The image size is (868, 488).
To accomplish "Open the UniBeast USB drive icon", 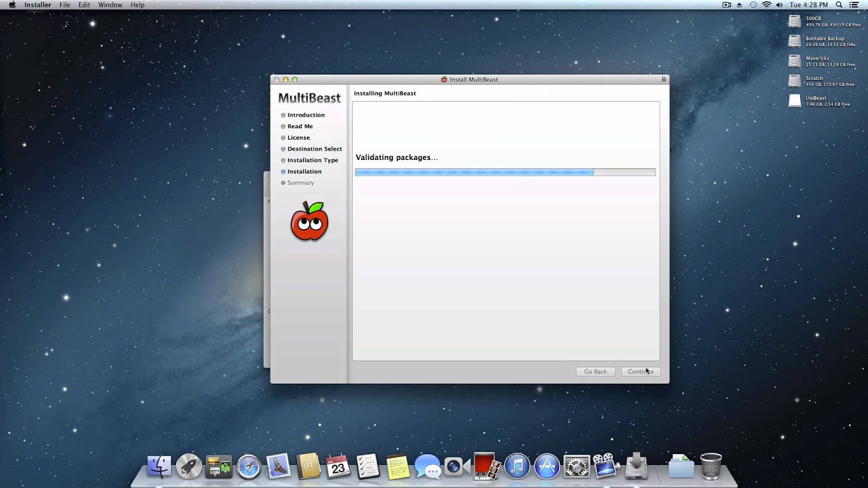I will point(795,101).
